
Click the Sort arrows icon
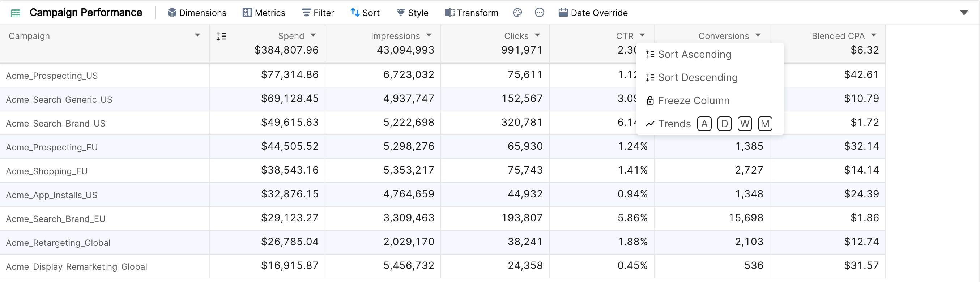[x=355, y=13]
